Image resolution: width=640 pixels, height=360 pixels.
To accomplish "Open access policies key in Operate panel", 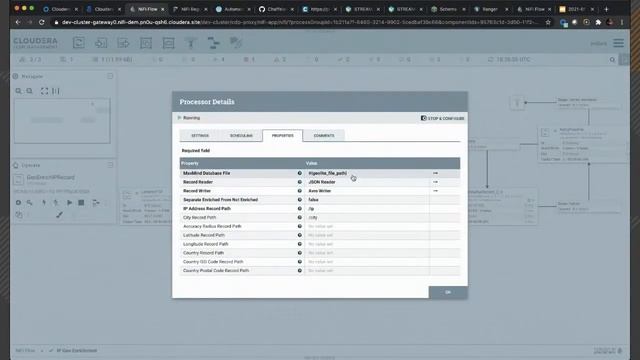I will [30, 202].
